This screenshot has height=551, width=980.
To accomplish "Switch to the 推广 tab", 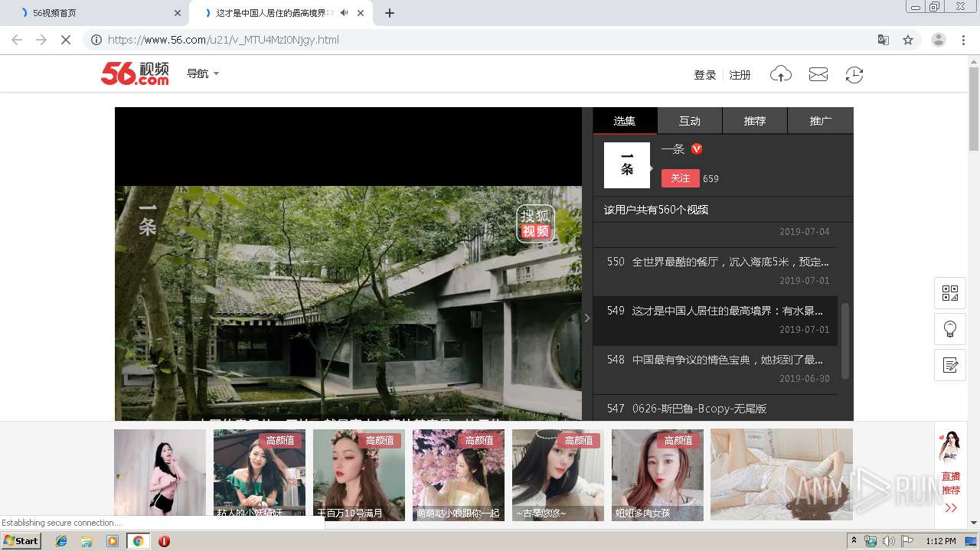I will point(821,121).
